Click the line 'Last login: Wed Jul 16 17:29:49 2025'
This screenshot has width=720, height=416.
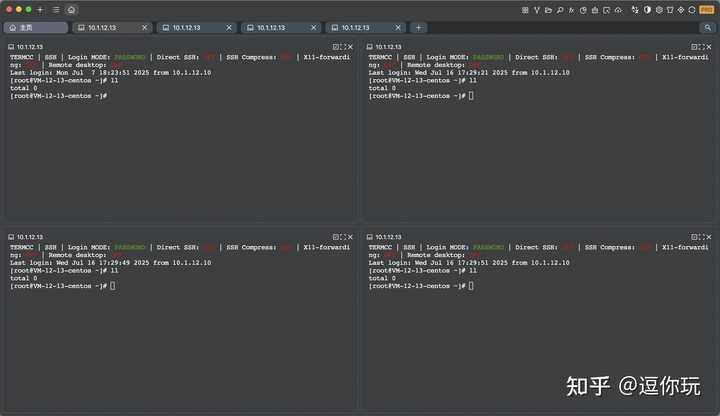(111, 263)
